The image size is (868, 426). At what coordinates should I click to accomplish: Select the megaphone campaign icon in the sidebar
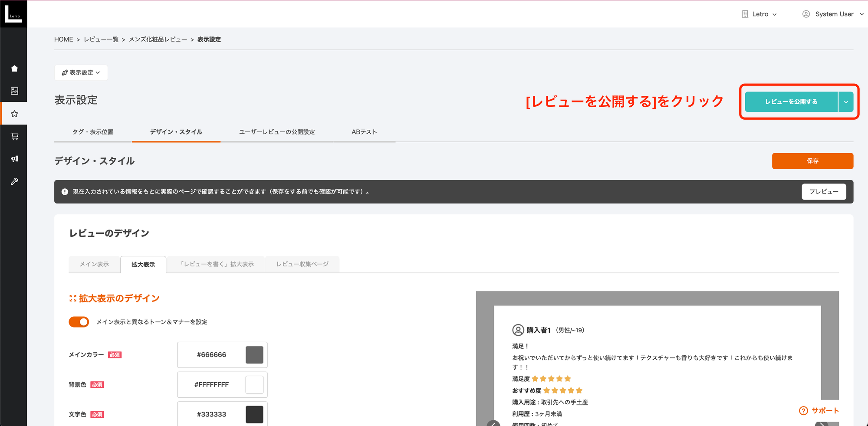[14, 159]
